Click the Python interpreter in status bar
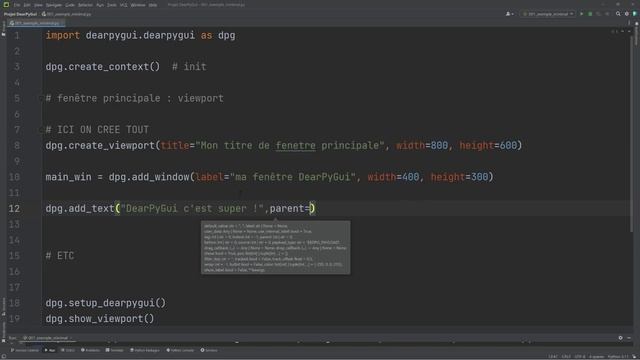 click(x=619, y=357)
